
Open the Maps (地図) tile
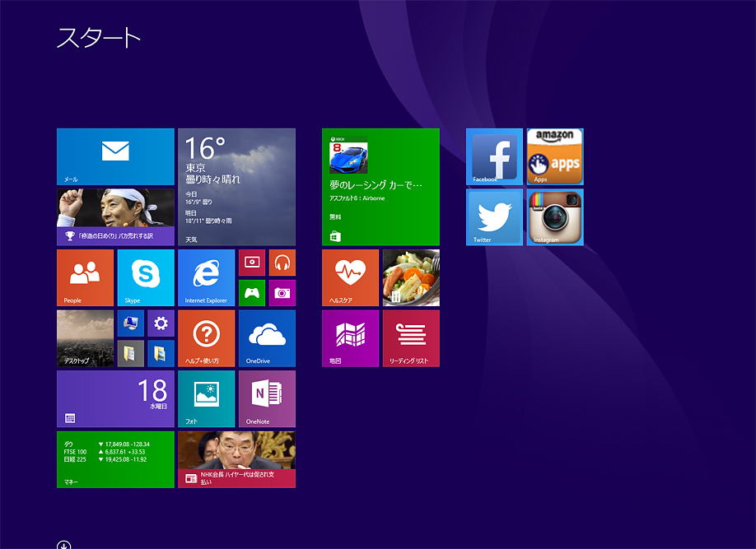tap(351, 338)
